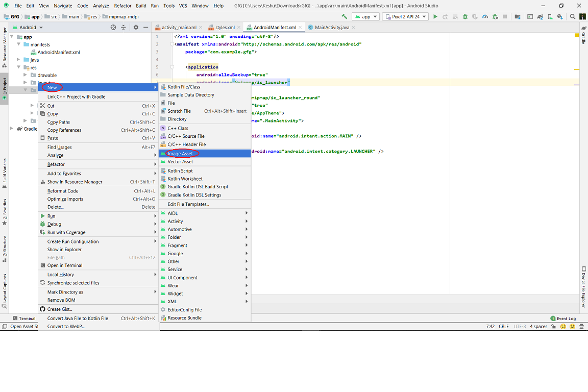
Task: Select Image Asset in the New submenu
Action: [x=180, y=154]
